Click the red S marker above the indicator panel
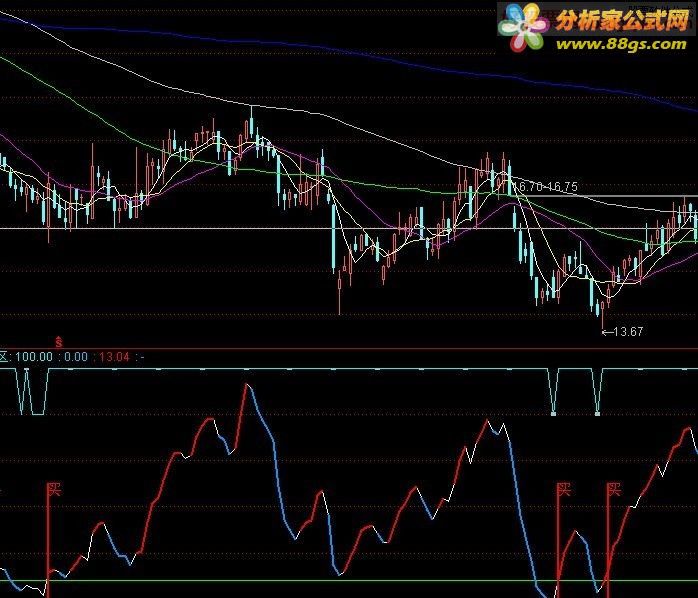The width and height of the screenshot is (698, 598). (58, 342)
